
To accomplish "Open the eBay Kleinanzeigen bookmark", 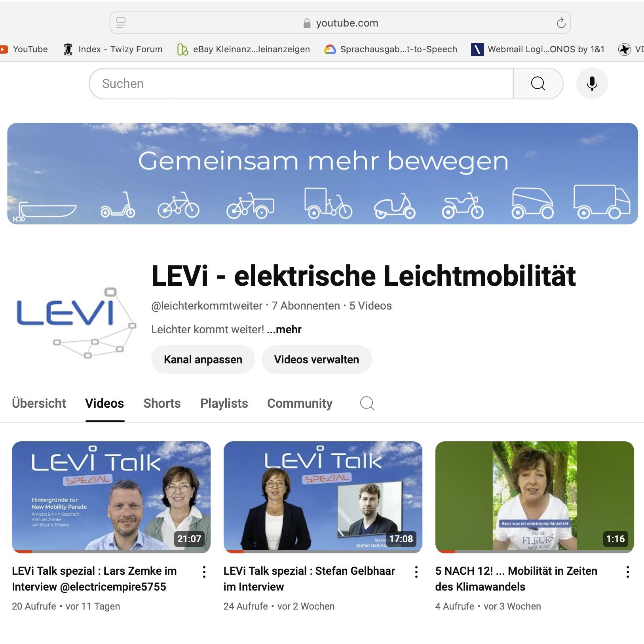I will click(244, 49).
